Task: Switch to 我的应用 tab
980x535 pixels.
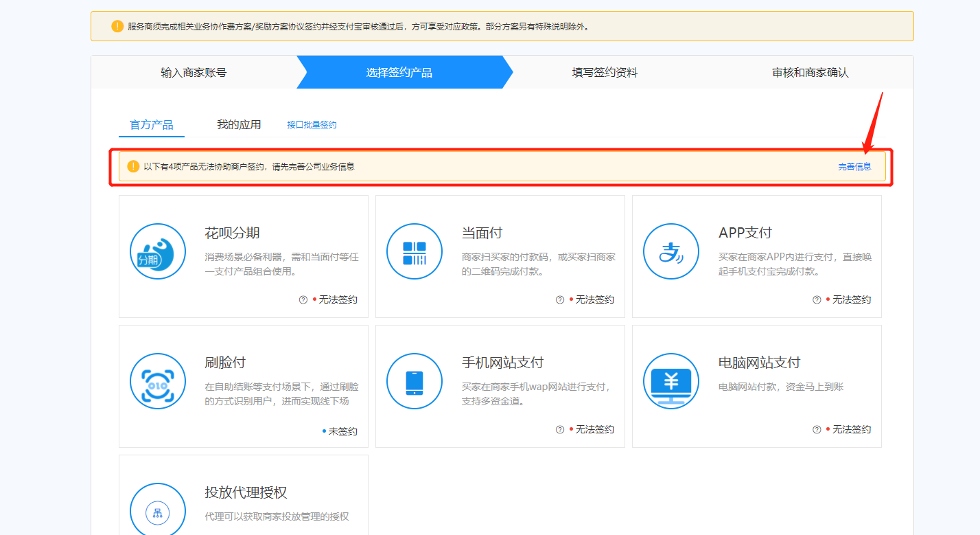Action: tap(239, 125)
